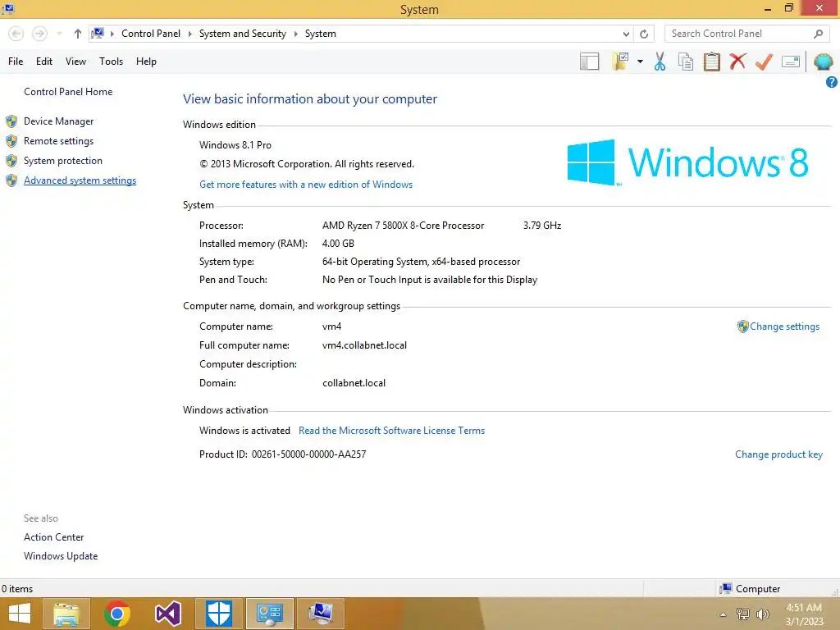Open the Help menu
840x630 pixels.
146,61
